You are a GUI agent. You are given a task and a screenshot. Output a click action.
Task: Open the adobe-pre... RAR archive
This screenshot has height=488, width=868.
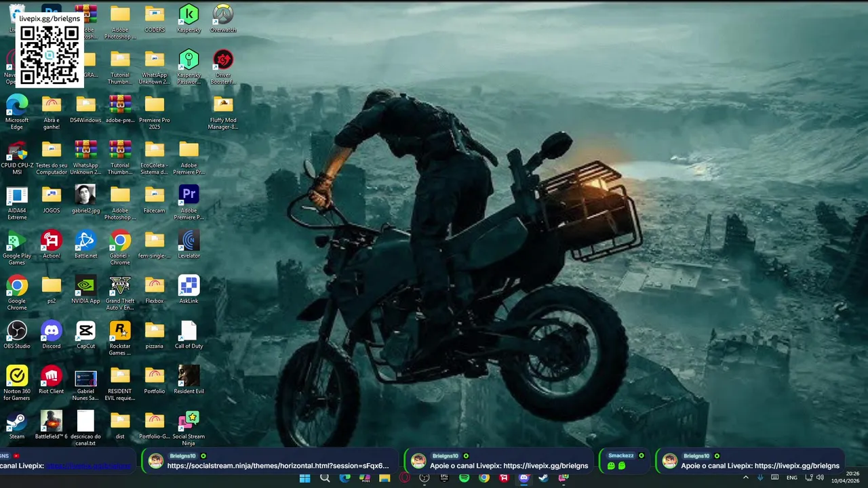[x=120, y=108]
